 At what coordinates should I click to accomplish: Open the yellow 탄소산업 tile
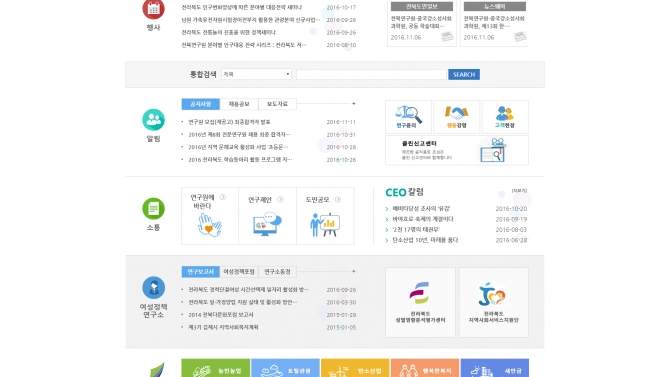(355, 368)
